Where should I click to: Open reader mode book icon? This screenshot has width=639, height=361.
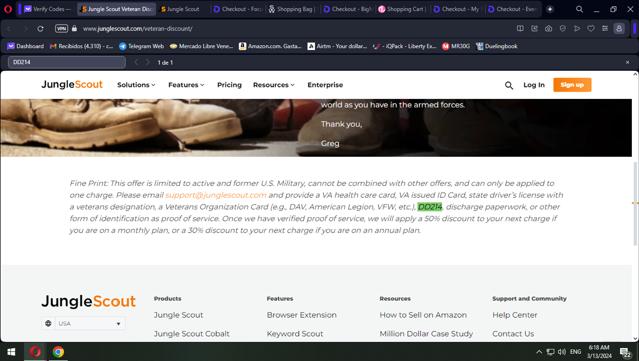520,29
